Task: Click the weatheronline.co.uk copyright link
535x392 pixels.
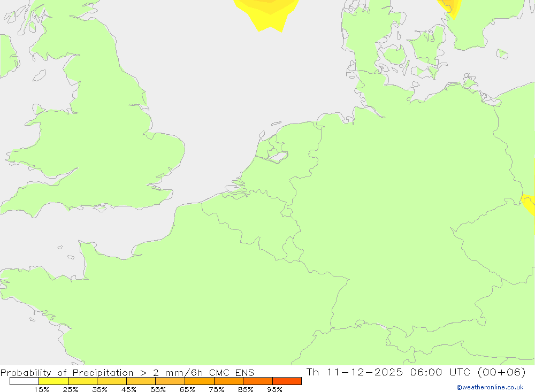Action: pyautogui.click(x=490, y=387)
